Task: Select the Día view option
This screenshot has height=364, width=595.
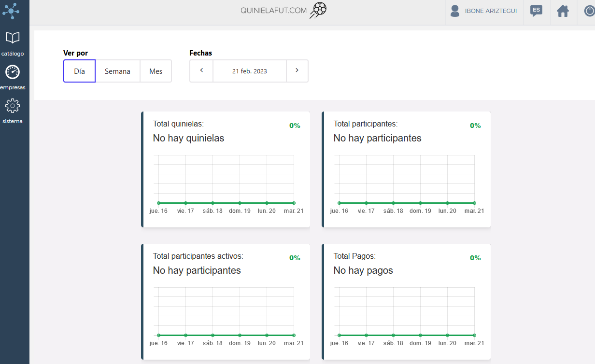Action: 79,71
